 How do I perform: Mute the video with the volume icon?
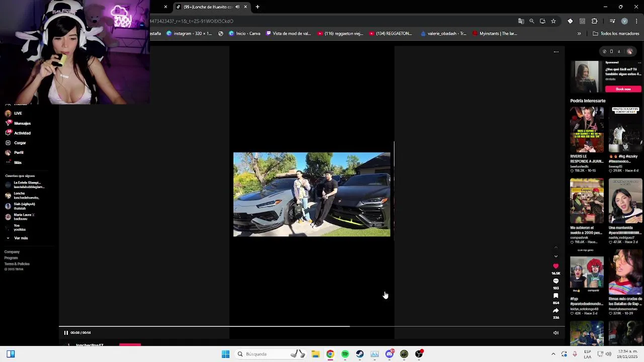click(x=556, y=333)
